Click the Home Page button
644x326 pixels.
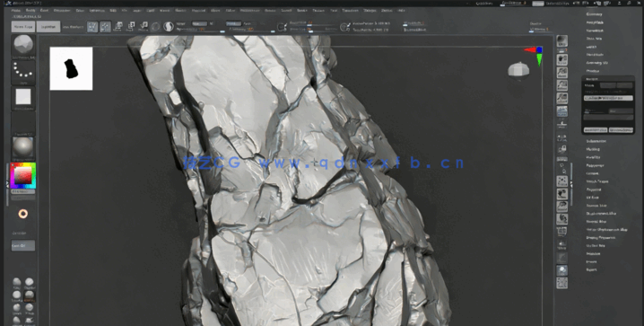point(23,27)
